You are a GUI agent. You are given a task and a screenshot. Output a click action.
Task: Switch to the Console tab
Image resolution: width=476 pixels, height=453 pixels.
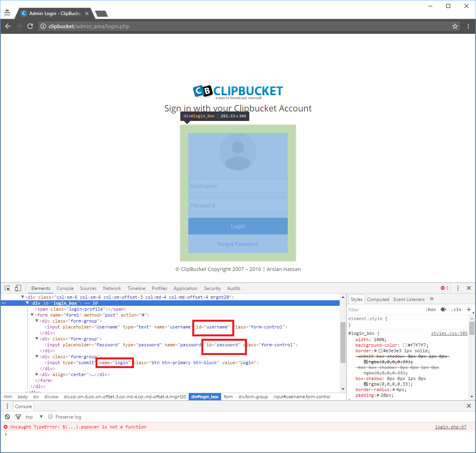pos(65,288)
